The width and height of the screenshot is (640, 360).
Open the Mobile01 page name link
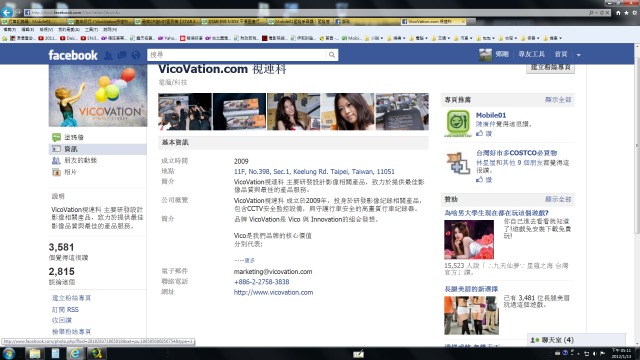[x=491, y=116]
